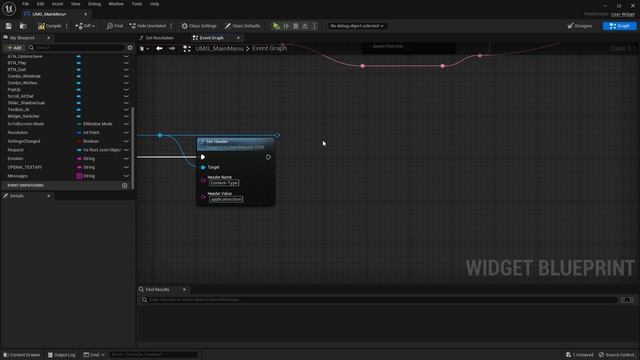Click the graph icon beside the UMG_MainMenu breadcrumb
The image size is (640, 360).
coord(187,49)
